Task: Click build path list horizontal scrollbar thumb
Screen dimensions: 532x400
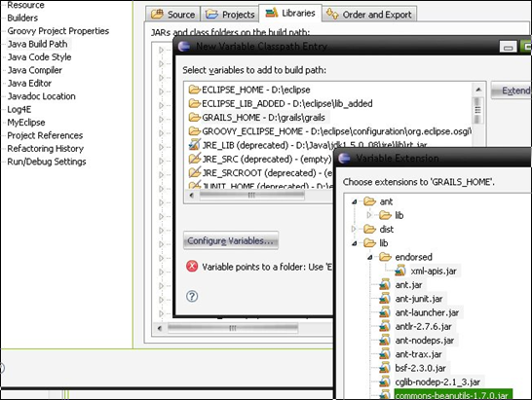Action: click(233, 328)
